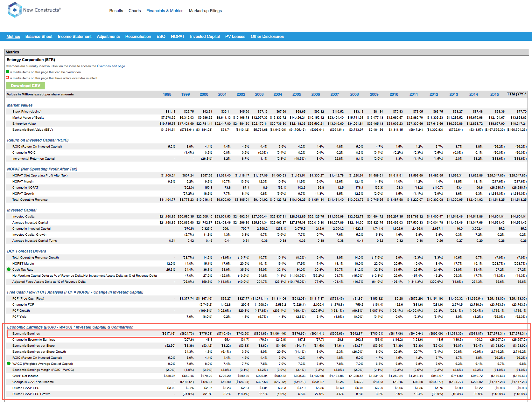Click the 2013 year column header
532x402 pixels.
click(x=454, y=94)
